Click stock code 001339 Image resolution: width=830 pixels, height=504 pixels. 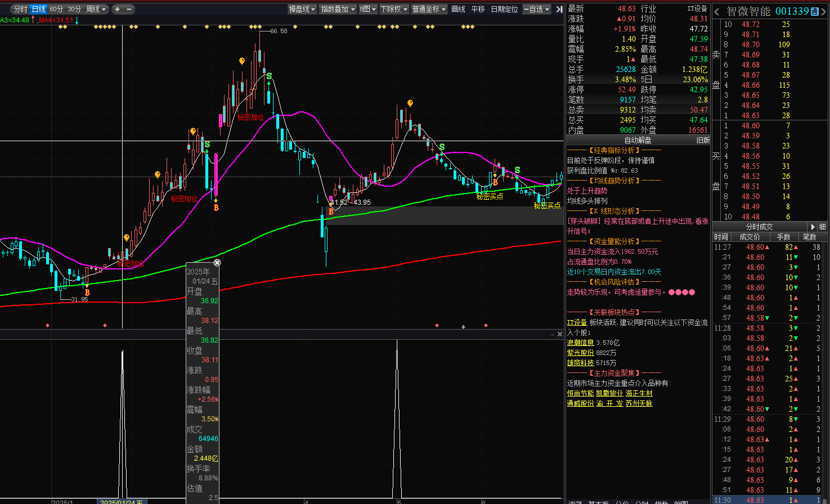792,12
